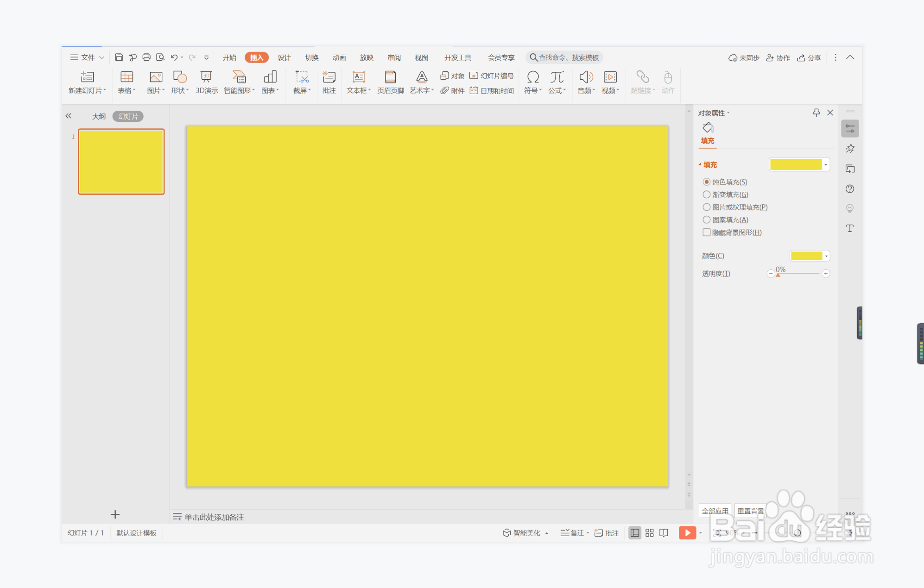Select 渐变填充 gradient fill option
Viewport: 924px width, 588px height.
(707, 195)
